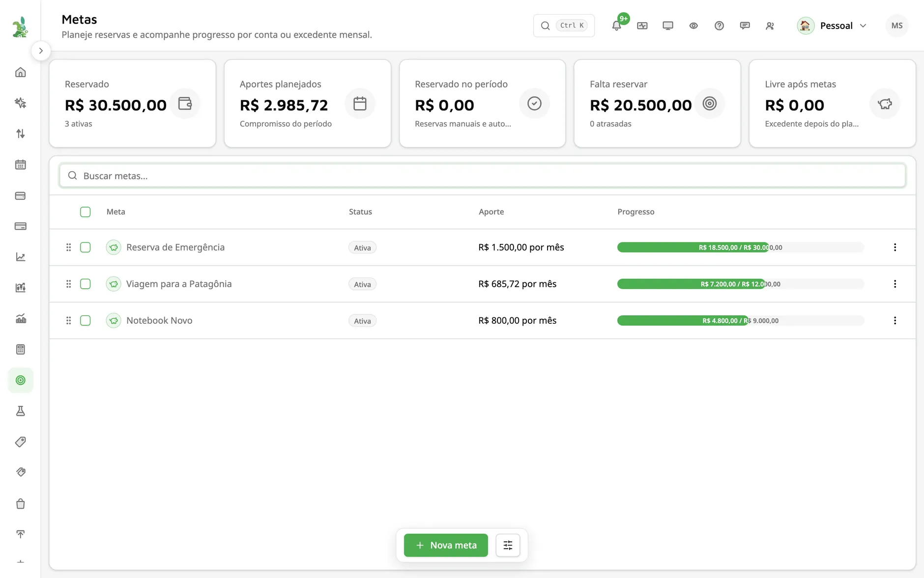924x578 pixels.
Task: Sort by Progresso column header
Action: (636, 212)
